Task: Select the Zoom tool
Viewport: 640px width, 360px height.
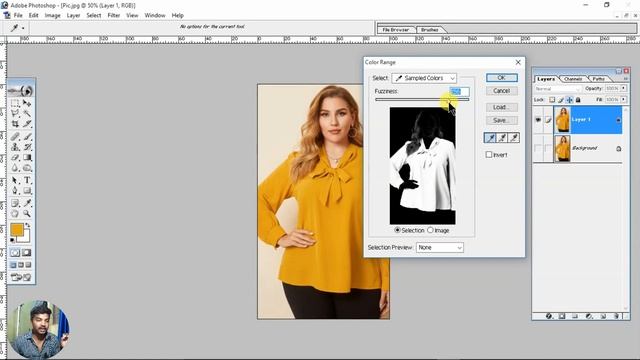Action: (x=27, y=213)
